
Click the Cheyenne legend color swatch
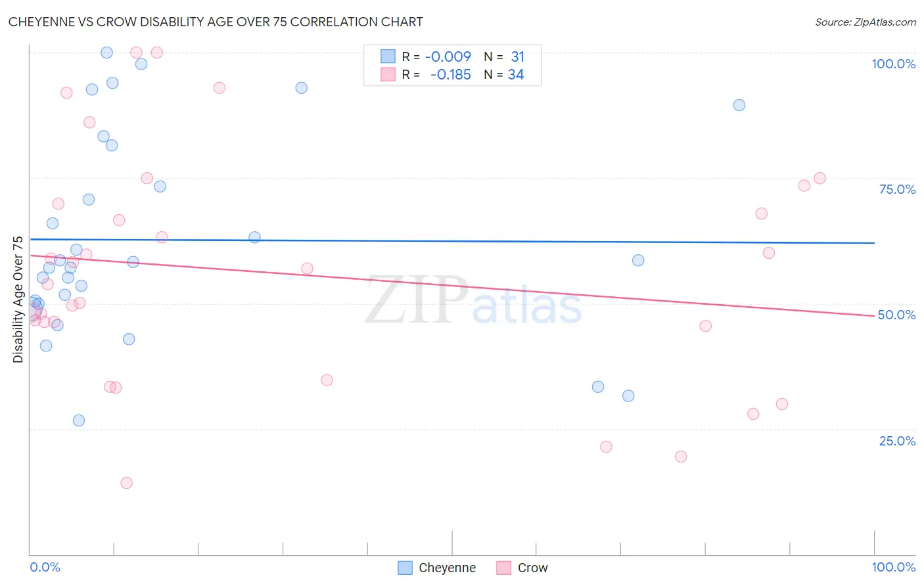pos(405,568)
